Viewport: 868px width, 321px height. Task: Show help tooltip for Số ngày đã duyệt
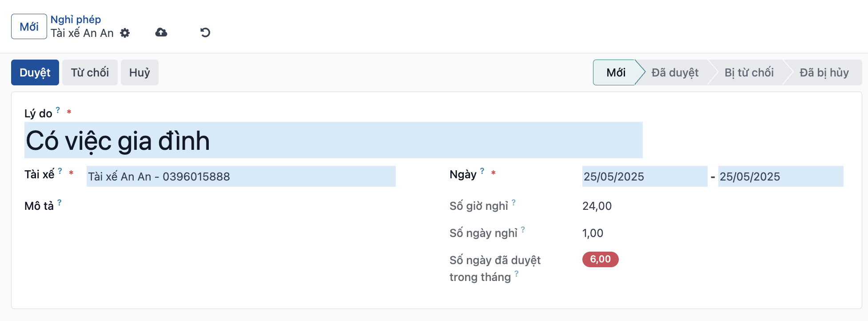click(516, 273)
